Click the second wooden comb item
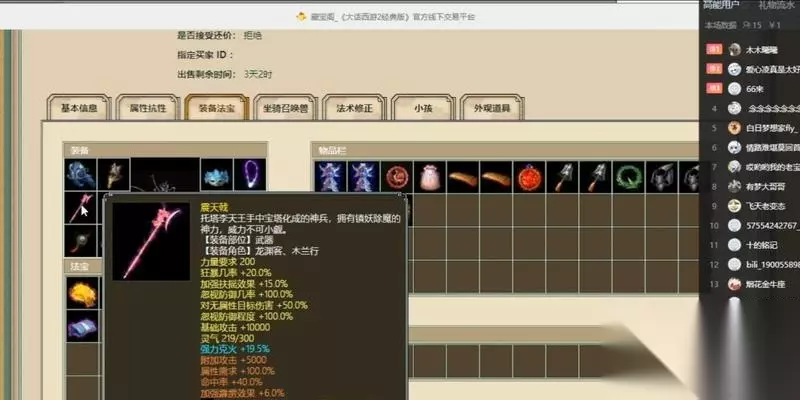 pos(496,177)
